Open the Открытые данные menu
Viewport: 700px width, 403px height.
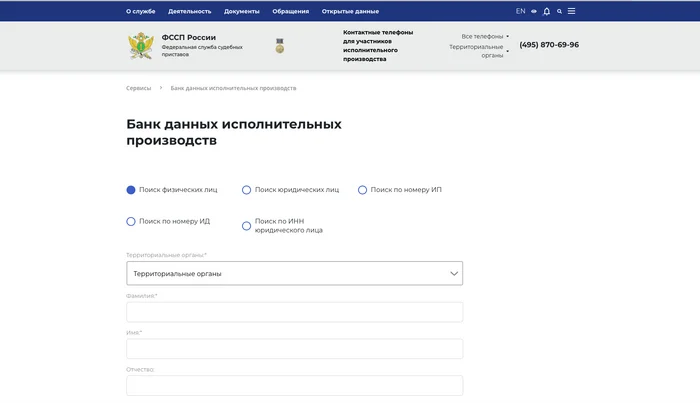[350, 12]
